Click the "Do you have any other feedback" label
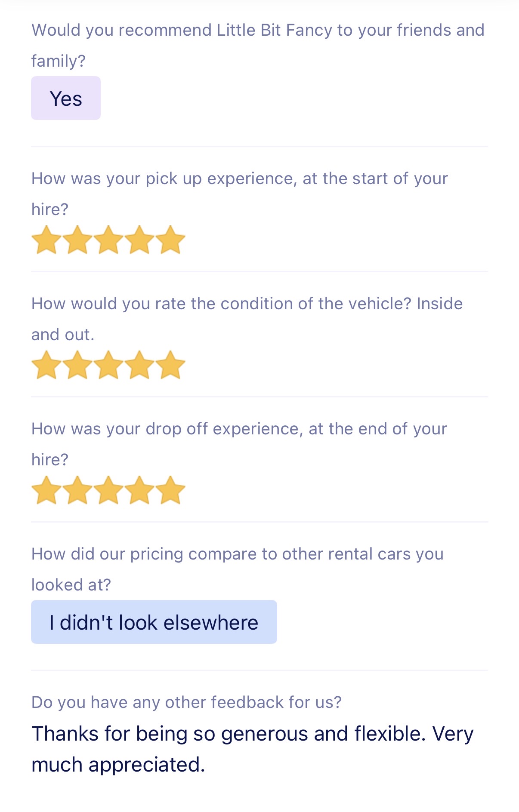This screenshot has height=812, width=519. [186, 702]
